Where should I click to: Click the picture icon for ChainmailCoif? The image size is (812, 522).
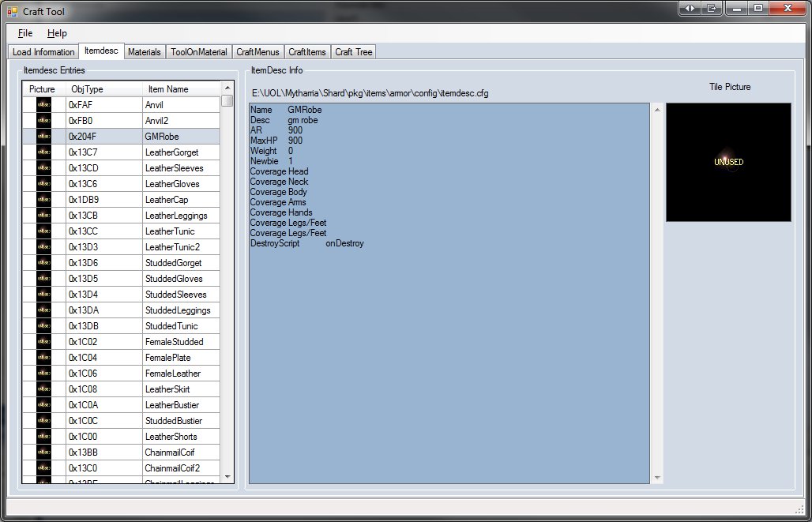[43, 453]
